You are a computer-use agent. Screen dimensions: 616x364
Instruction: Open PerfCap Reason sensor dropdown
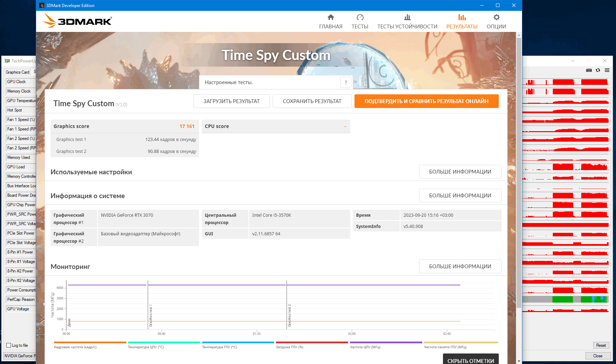[21, 299]
